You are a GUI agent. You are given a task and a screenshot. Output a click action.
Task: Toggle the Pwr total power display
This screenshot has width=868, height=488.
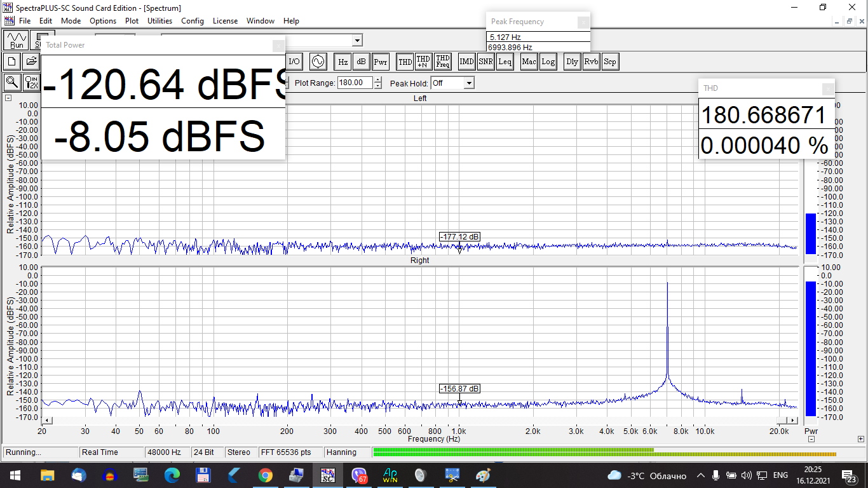(x=381, y=62)
